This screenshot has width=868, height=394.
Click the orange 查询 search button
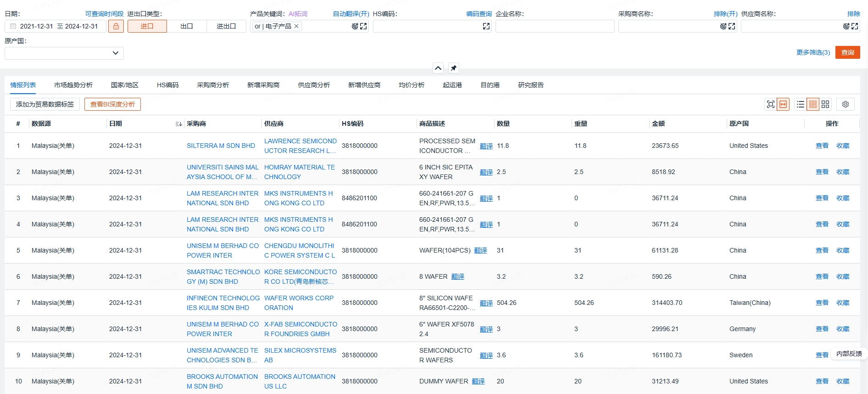pos(847,52)
